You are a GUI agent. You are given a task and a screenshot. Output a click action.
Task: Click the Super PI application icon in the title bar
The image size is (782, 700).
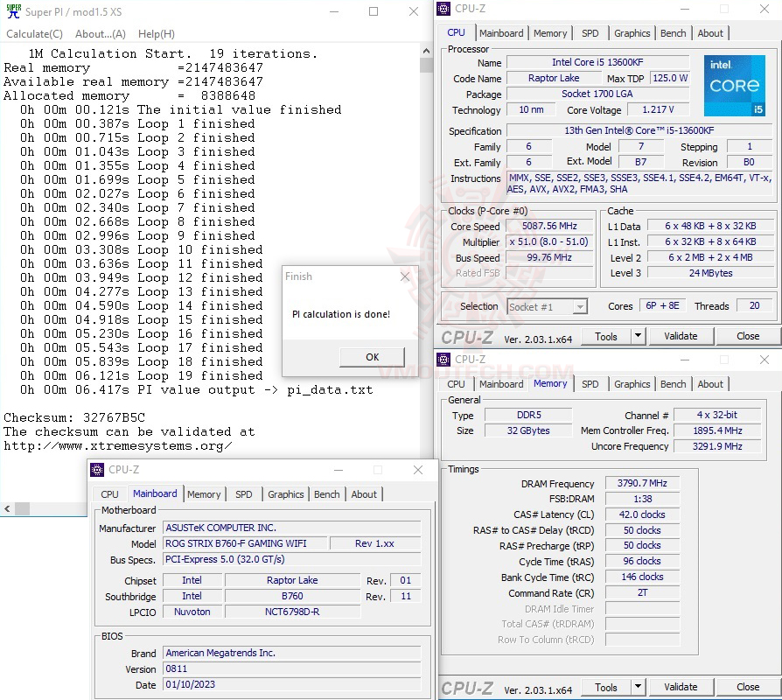tap(12, 12)
